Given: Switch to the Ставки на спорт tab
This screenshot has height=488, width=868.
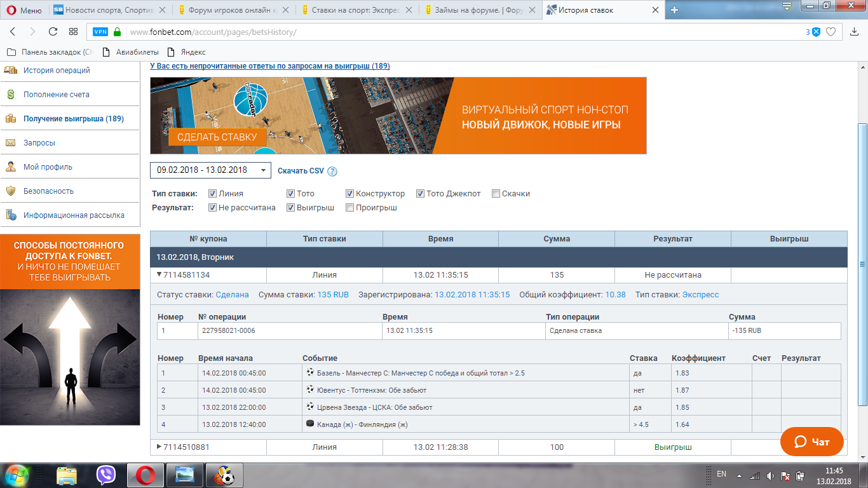Looking at the screenshot, I should pos(358,10).
